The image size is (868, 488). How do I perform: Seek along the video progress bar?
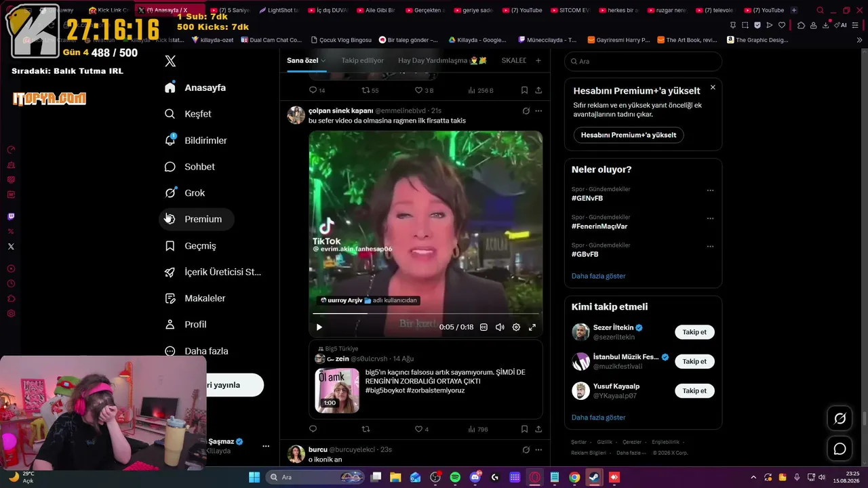(x=426, y=314)
